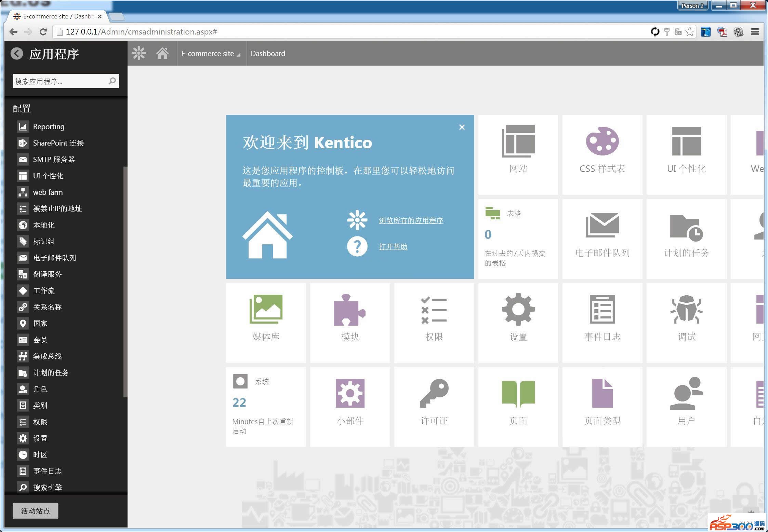Open the 媒体库 media library tile
This screenshot has height=532, width=768.
(x=266, y=322)
